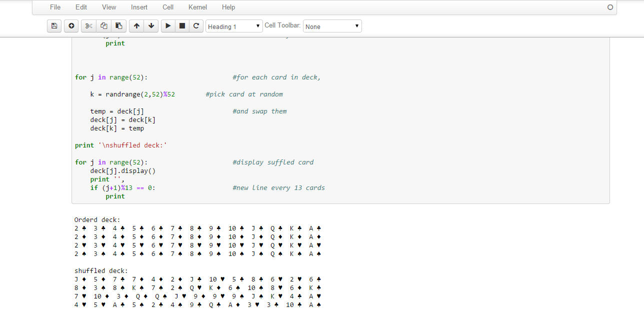Run the current cell with play icon

click(x=168, y=26)
